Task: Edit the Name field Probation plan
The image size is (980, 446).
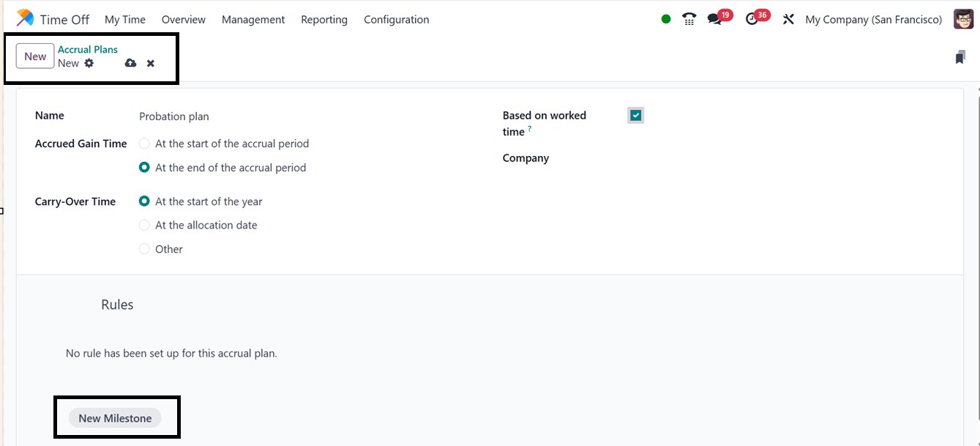Action: pyautogui.click(x=293, y=116)
